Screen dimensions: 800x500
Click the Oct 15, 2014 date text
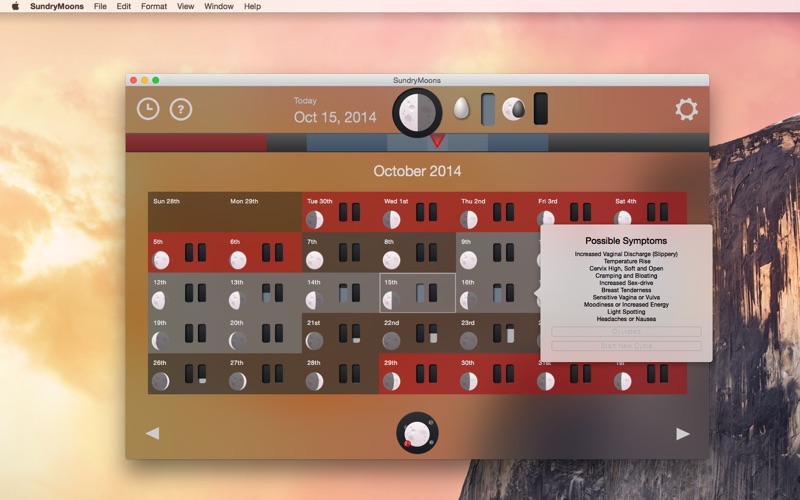(335, 117)
